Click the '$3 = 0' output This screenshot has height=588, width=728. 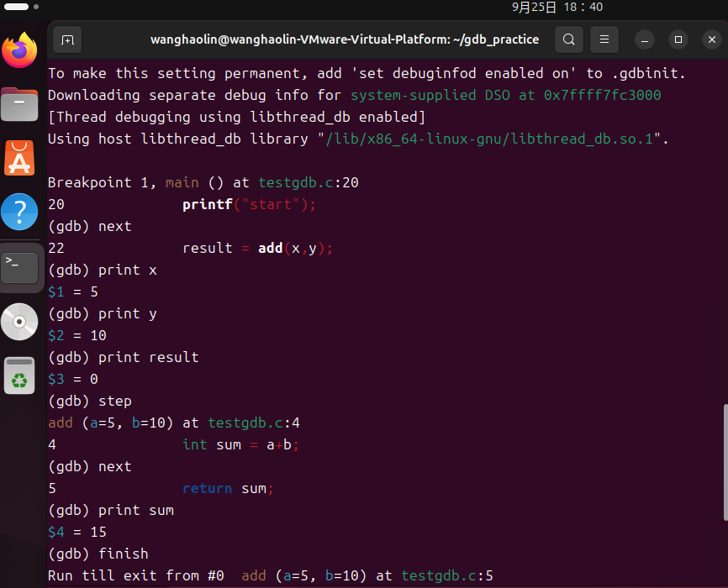(x=73, y=379)
